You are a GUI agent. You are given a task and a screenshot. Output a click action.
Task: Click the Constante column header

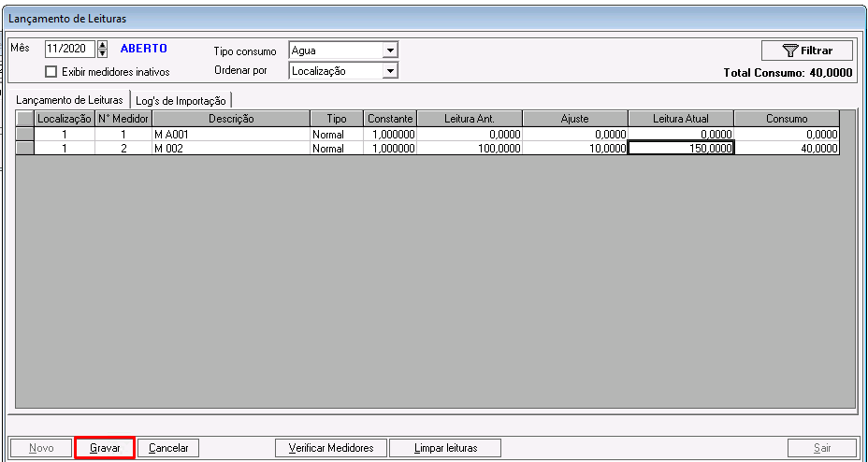[390, 119]
